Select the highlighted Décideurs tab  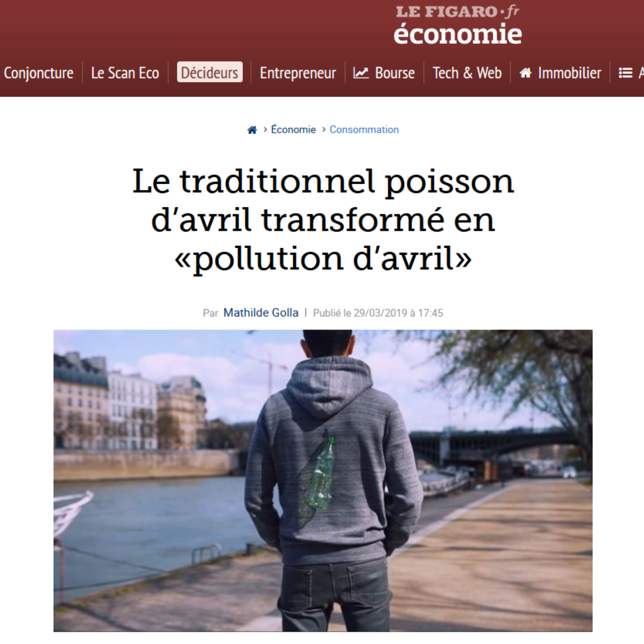coord(210,73)
